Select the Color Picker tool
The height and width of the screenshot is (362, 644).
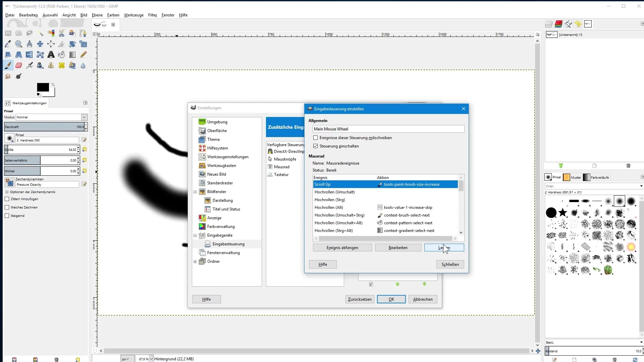[8, 44]
